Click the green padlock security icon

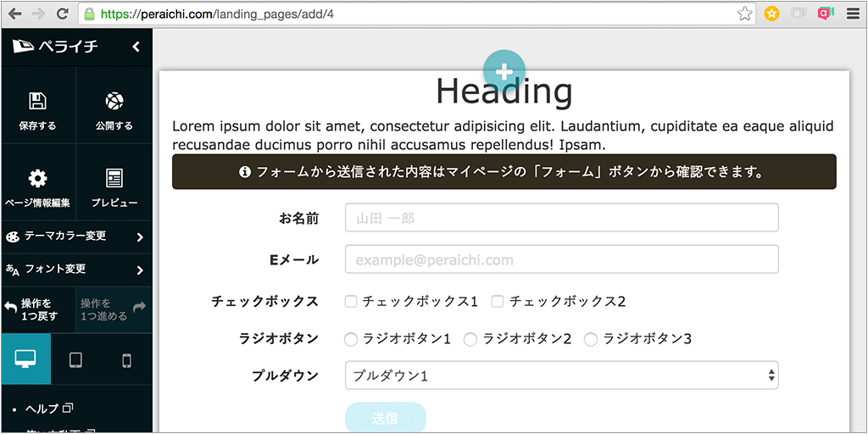tap(88, 14)
